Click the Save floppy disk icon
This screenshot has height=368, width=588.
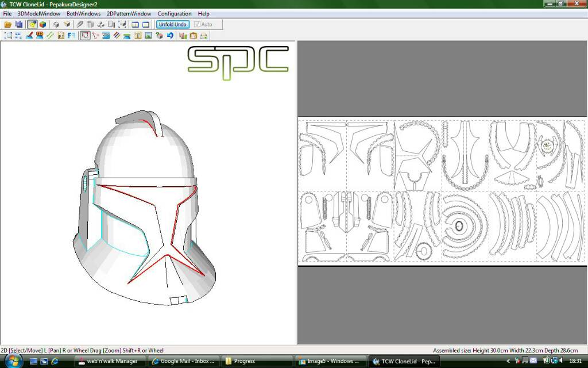18,25
